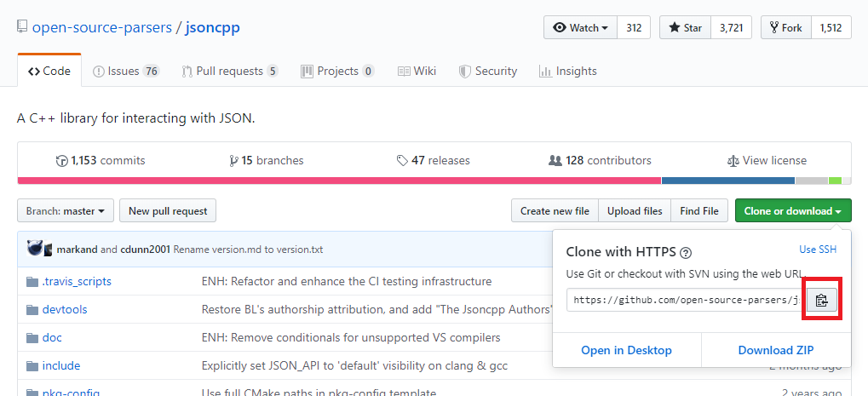The image size is (868, 396).
Task: Click the Create new file button
Action: [555, 210]
